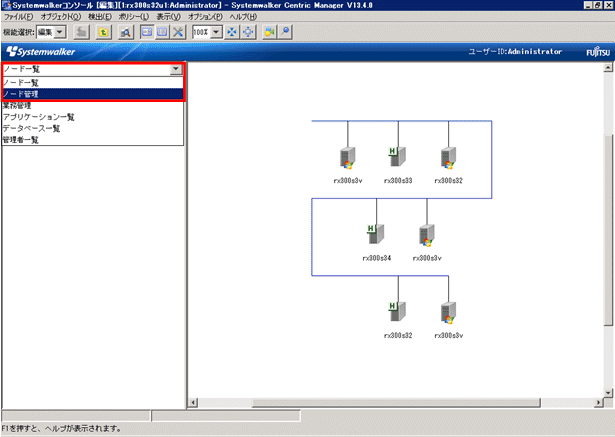Click the inward-arrows fit-to-window icon
Screen dimensions: 615x437
tap(232, 32)
